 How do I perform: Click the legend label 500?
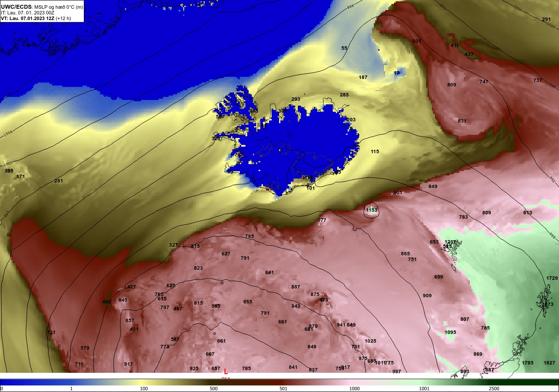pyautogui.click(x=214, y=389)
